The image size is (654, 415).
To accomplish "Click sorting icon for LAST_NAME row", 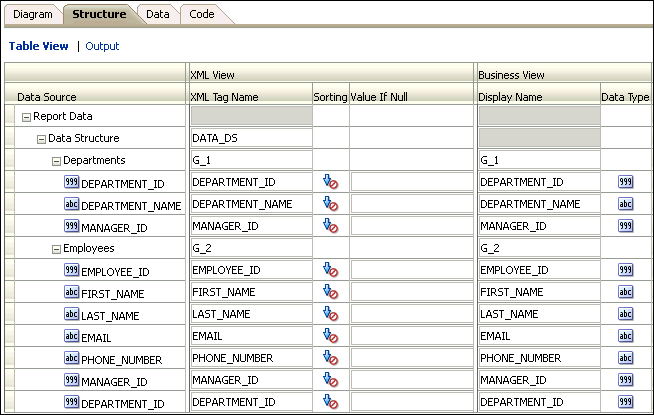I will tap(330, 314).
